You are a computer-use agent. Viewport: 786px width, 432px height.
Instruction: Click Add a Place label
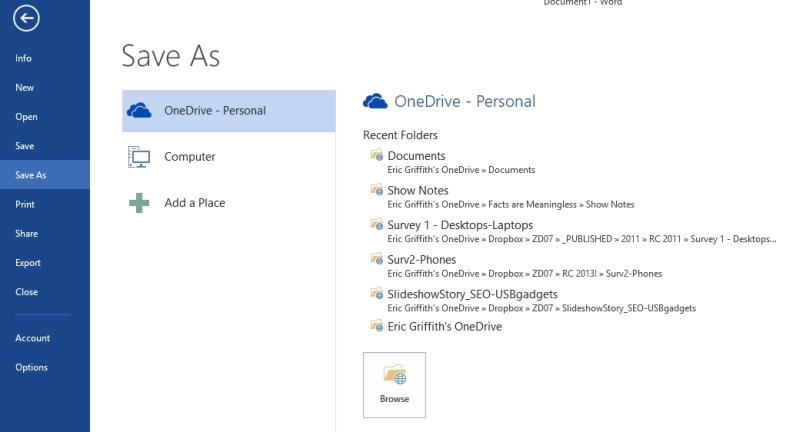(195, 203)
